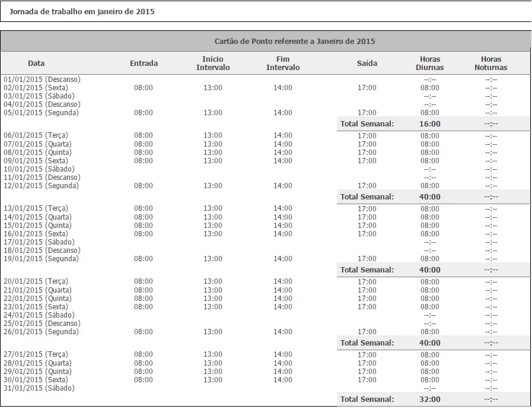Click the 'Data' column header
The height and width of the screenshot is (409, 532).
tap(36, 64)
